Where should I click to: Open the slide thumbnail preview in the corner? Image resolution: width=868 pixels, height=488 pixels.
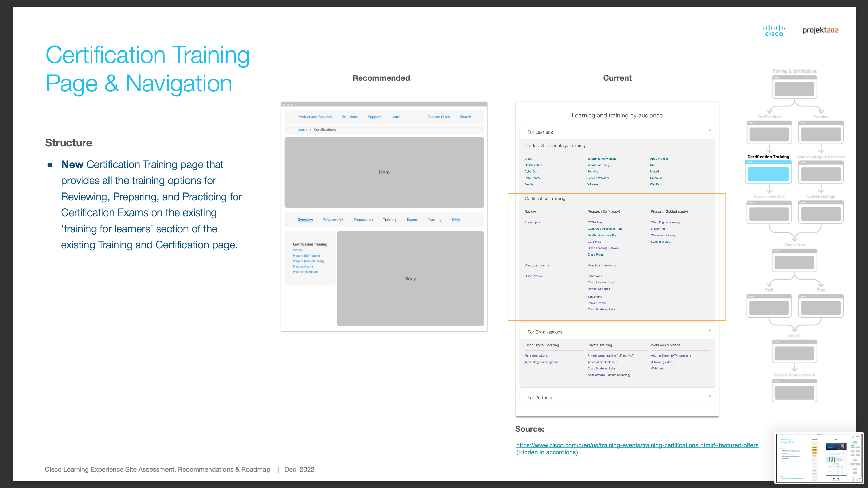click(x=819, y=458)
